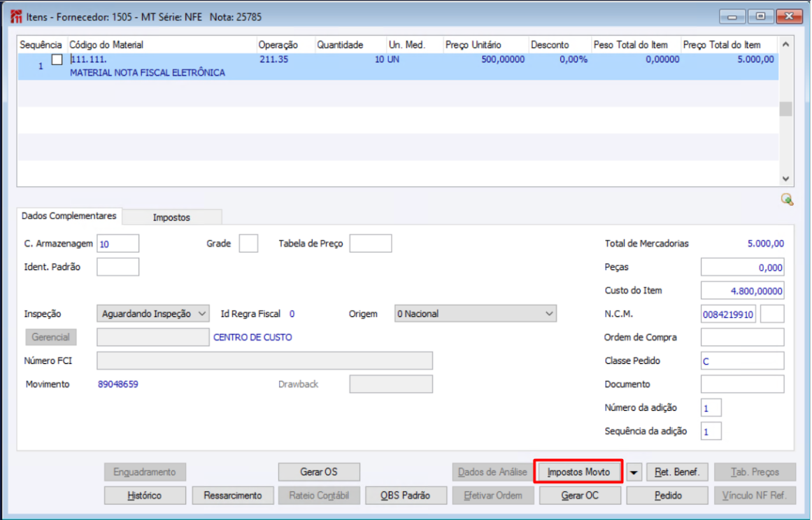Click the Gerar OS button

[319, 472]
